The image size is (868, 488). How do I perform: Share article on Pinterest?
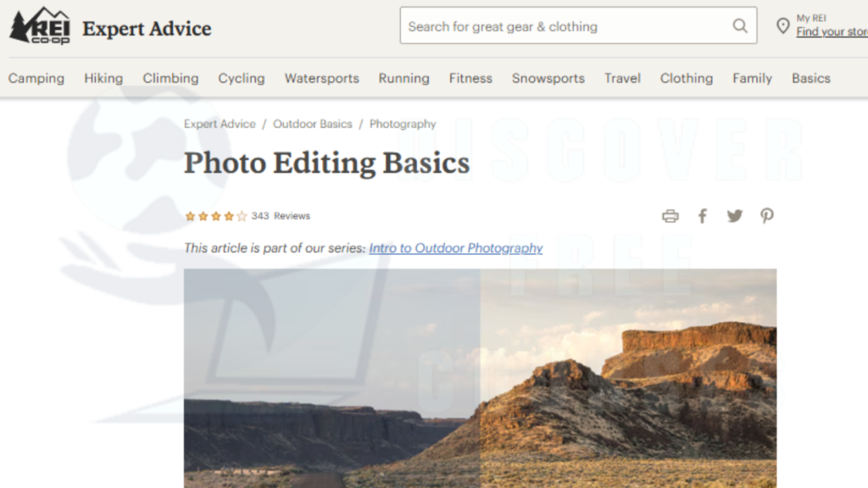coord(766,216)
